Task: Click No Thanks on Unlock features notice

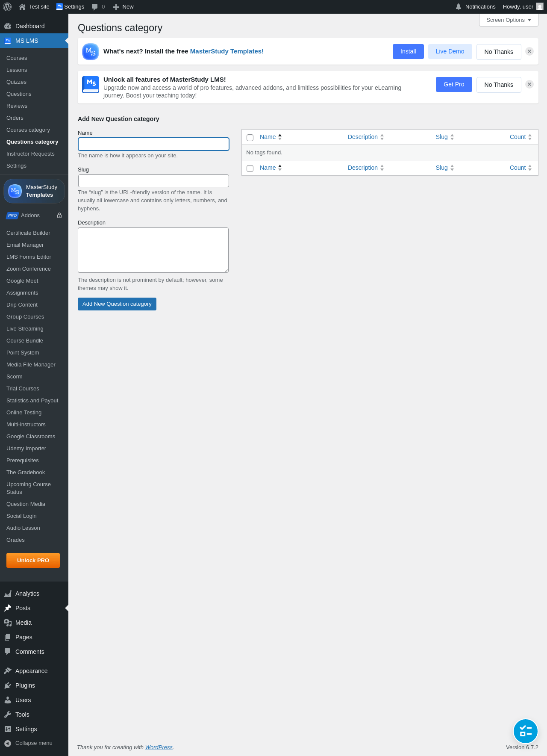Action: [x=499, y=85]
